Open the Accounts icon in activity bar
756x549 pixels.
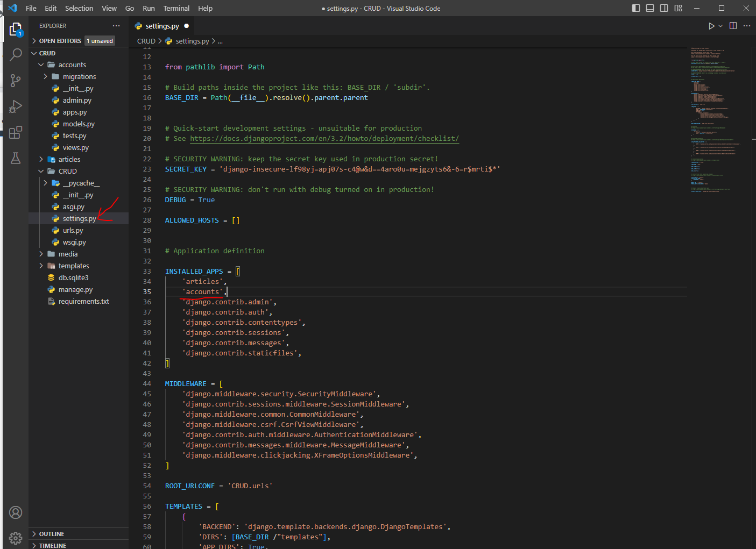click(16, 512)
